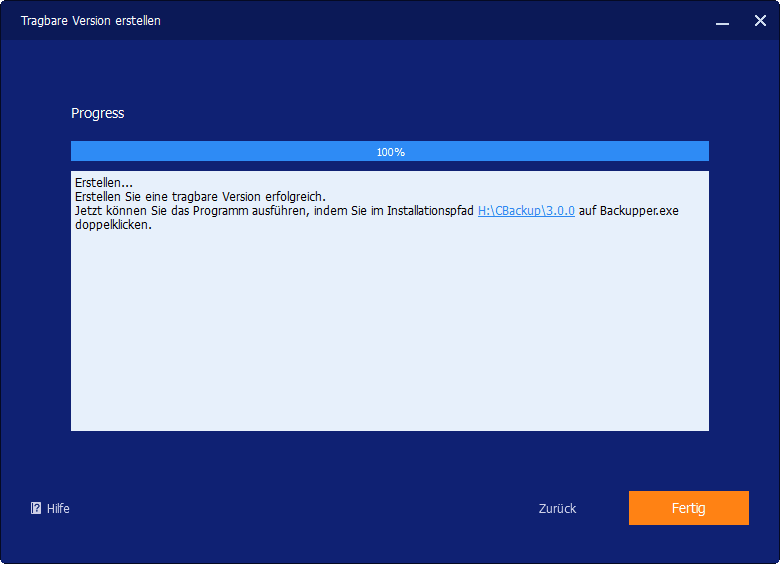Click the Progress heading
The width and height of the screenshot is (780, 564).
coord(98,113)
